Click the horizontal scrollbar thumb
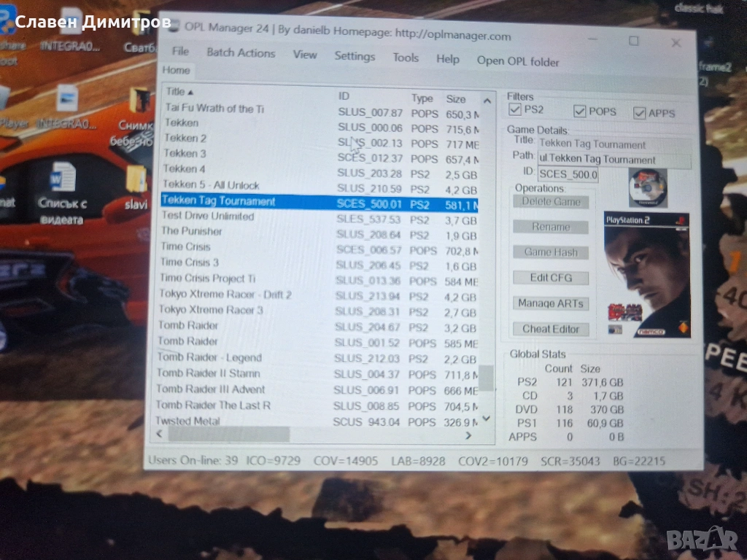 click(228, 434)
